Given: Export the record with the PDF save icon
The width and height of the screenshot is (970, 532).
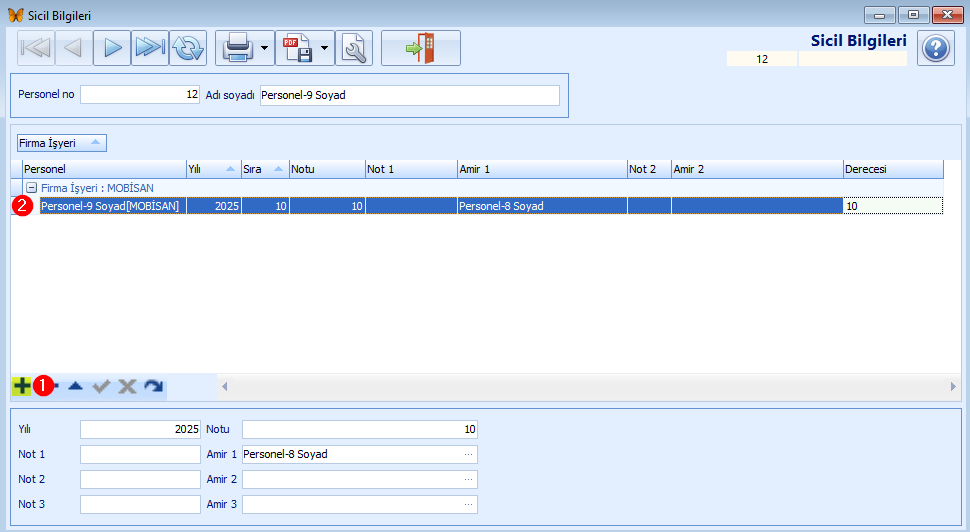Looking at the screenshot, I should (298, 48).
